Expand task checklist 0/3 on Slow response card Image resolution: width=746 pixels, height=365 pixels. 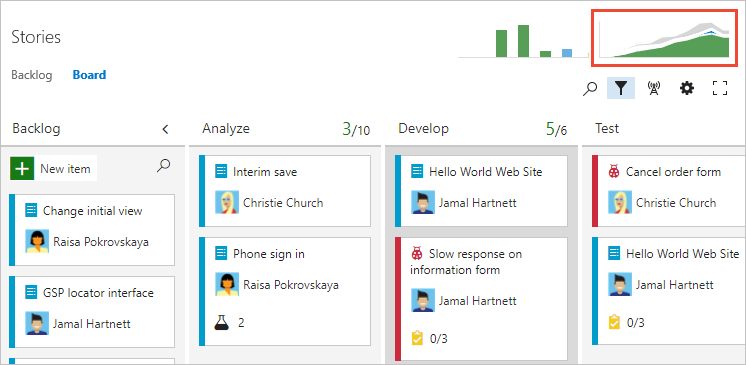429,339
